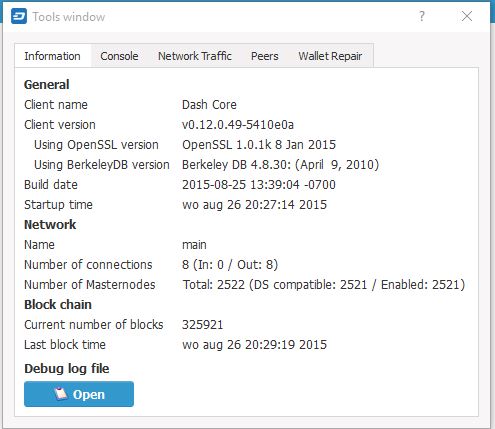Click the question mark help icon
This screenshot has width=495, height=429.
(x=422, y=16)
